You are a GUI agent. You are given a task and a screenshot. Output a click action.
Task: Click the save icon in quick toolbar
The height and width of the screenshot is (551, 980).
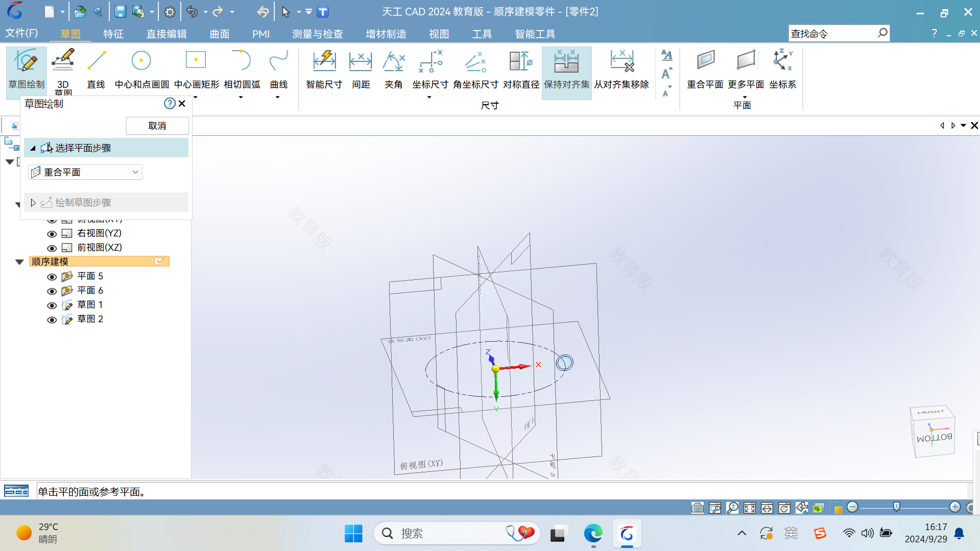point(120,12)
